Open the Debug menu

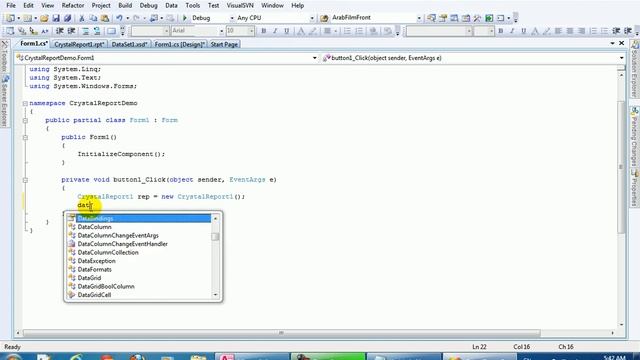(x=149, y=5)
